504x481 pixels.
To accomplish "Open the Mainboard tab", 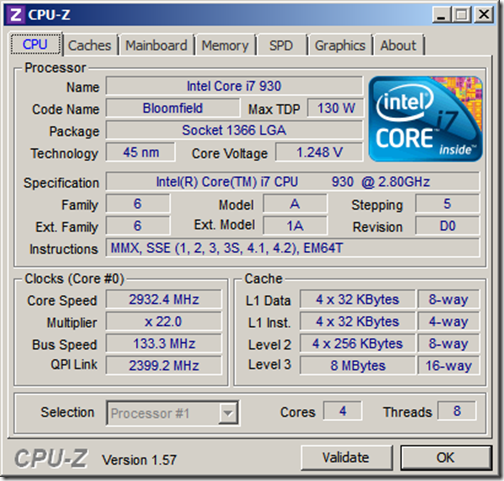I will pyautogui.click(x=156, y=45).
